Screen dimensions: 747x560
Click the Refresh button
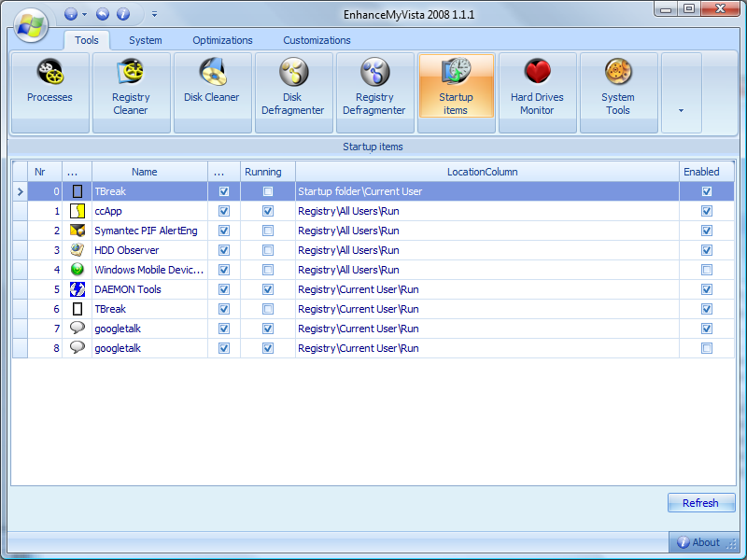pos(701,503)
